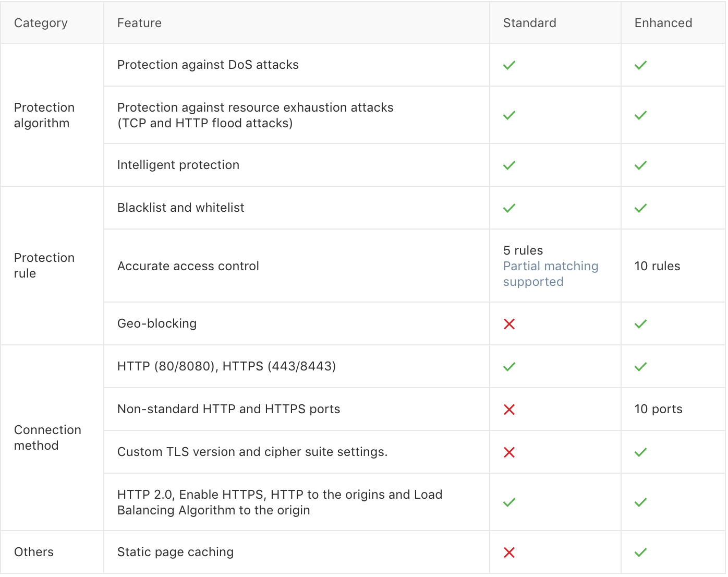This screenshot has height=577, width=728.
Task: Click Enhanced checkmark for resource exhaustion attacks
Action: click(x=640, y=115)
